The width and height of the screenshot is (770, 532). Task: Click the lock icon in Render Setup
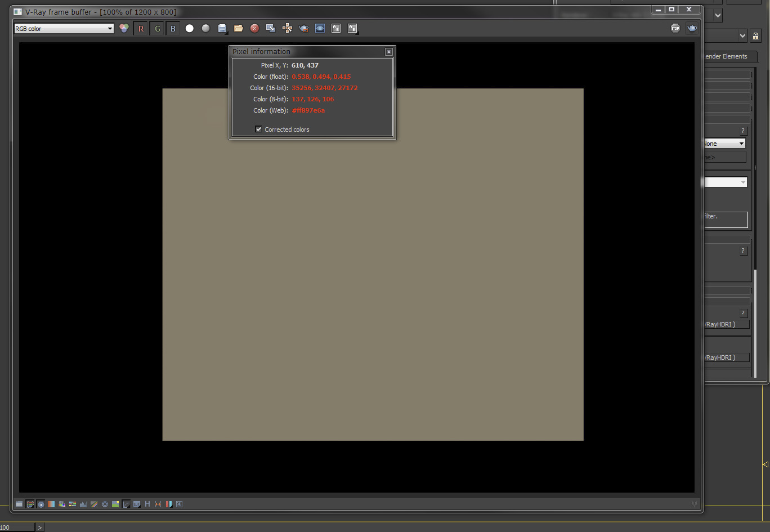point(755,36)
